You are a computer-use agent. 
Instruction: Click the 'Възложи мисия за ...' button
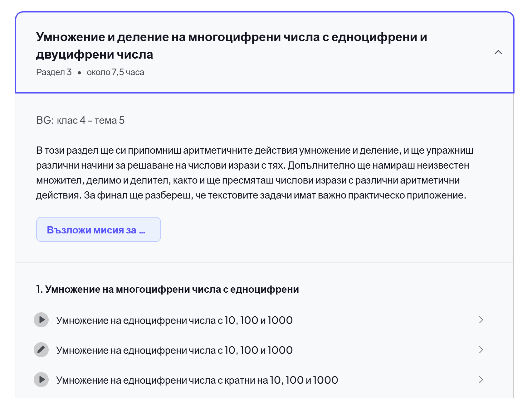coord(99,229)
